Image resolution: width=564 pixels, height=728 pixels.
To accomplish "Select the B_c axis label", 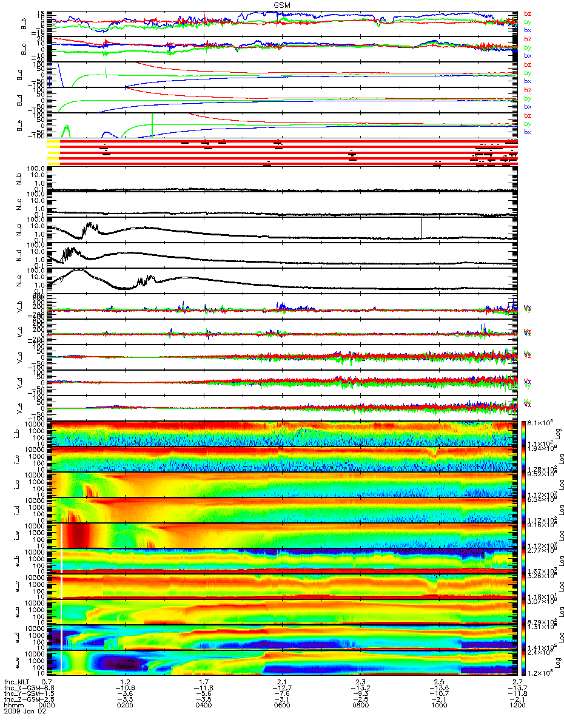I will click(x=22, y=49).
